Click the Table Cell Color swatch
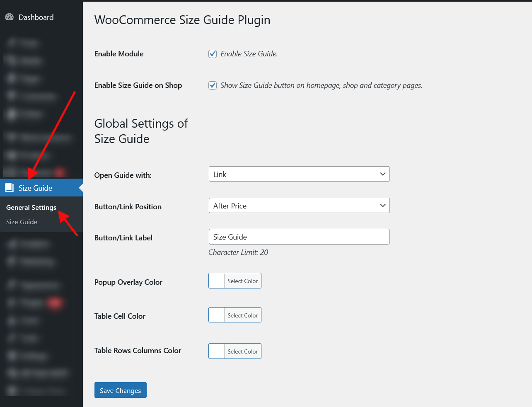The image size is (532, 407). point(216,315)
